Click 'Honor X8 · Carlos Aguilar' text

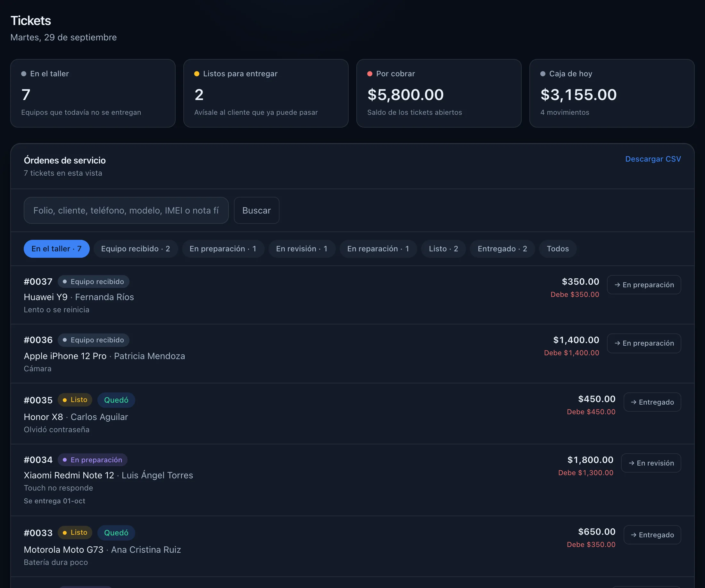point(76,417)
